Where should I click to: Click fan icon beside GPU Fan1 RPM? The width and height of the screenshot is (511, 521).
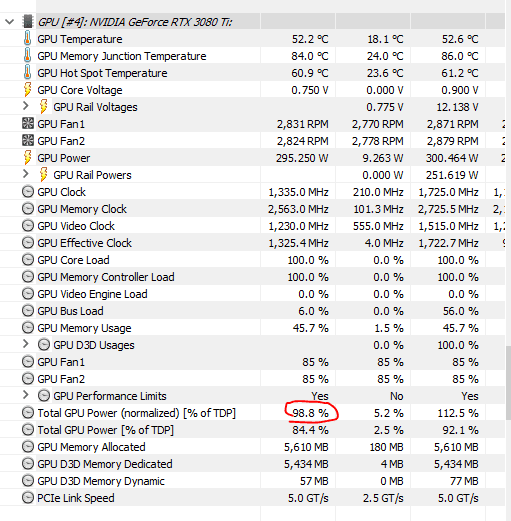click(28, 123)
